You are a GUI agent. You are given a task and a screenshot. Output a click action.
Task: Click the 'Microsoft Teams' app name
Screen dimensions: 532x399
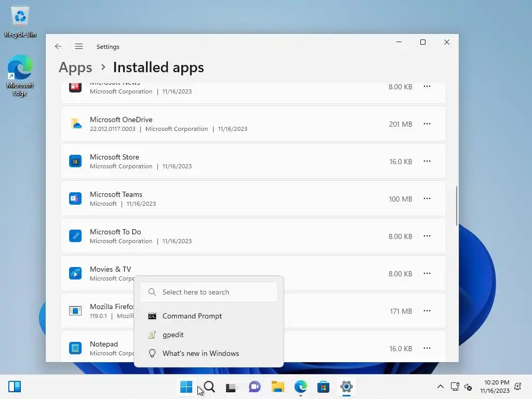tap(116, 194)
